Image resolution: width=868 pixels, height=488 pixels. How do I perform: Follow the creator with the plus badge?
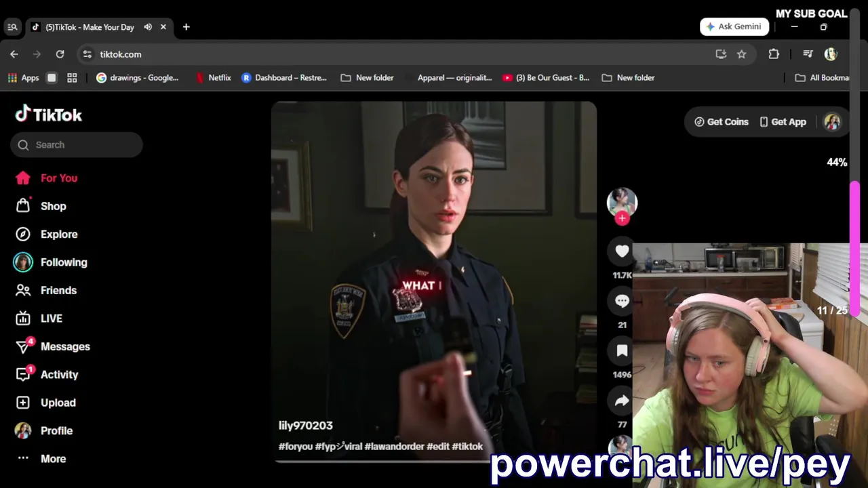[622, 218]
